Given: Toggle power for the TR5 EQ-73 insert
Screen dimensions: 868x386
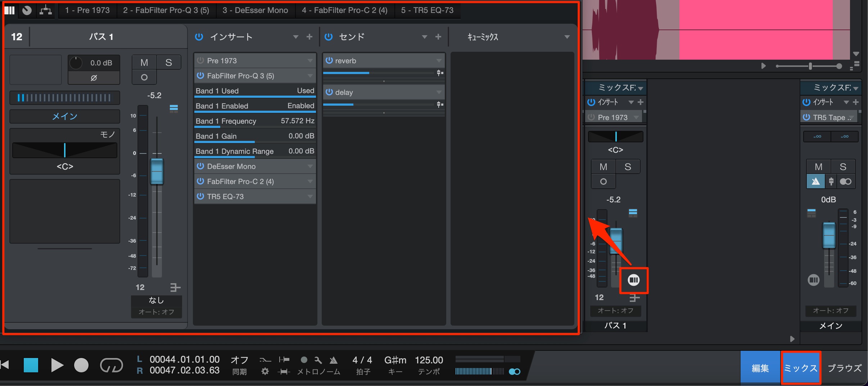Looking at the screenshot, I should coord(200,196).
